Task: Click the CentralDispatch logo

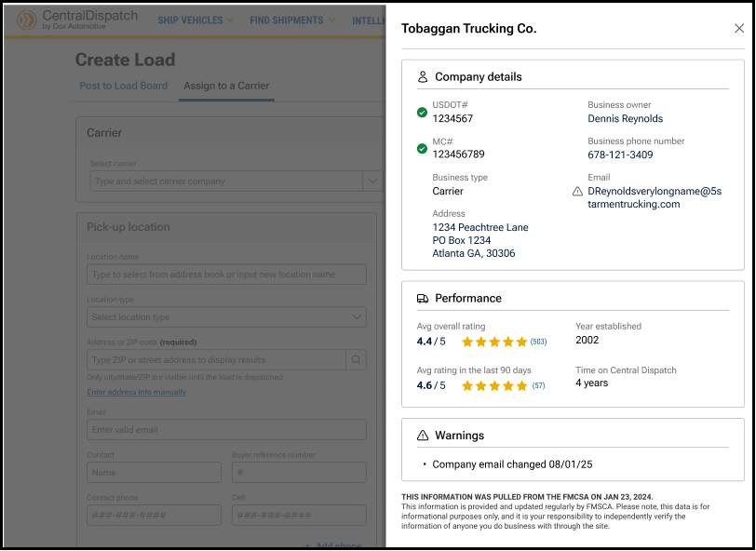Action: (77, 20)
